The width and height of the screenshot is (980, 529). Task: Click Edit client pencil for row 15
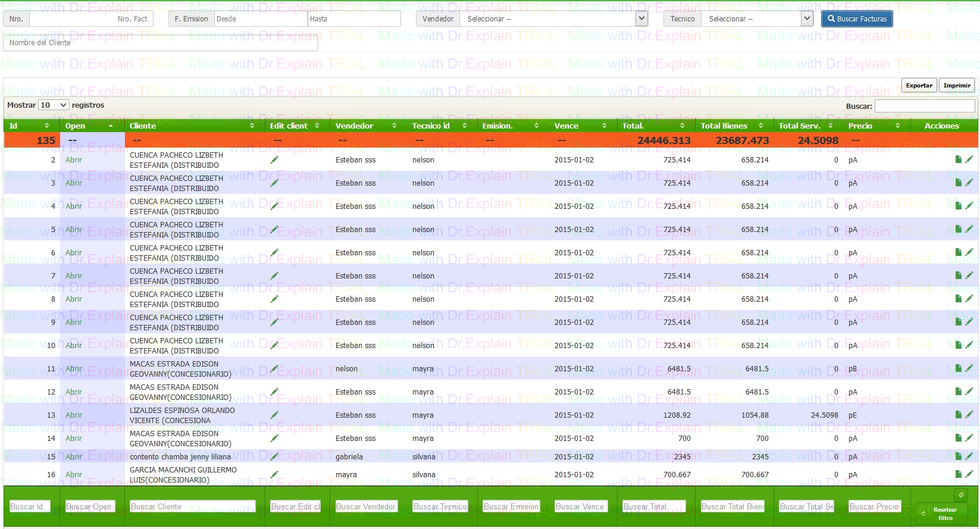click(x=274, y=457)
